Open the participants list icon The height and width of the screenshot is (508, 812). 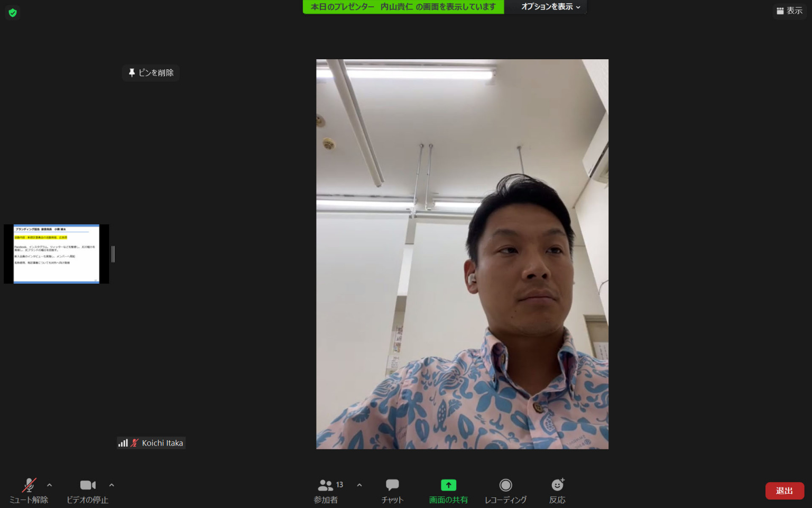(x=326, y=485)
